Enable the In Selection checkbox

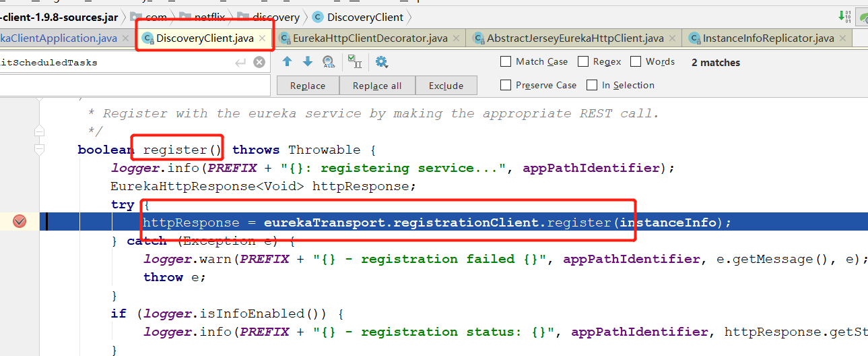pyautogui.click(x=592, y=85)
